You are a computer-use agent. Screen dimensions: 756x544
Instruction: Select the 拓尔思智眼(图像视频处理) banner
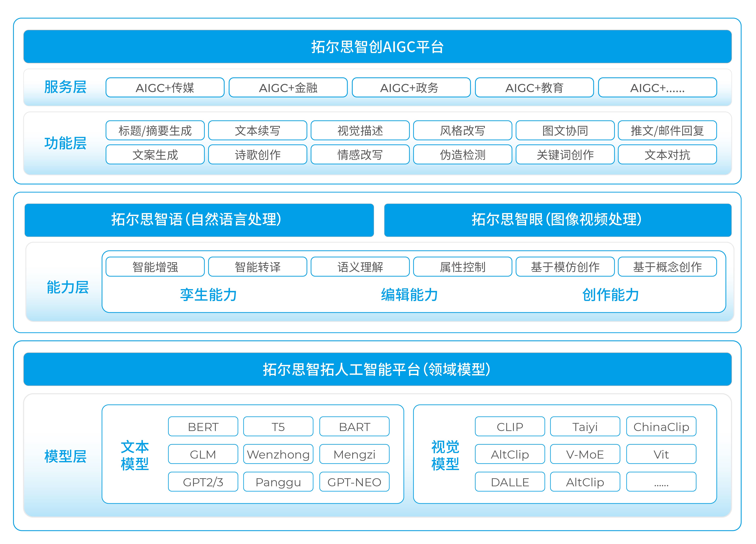557,220
